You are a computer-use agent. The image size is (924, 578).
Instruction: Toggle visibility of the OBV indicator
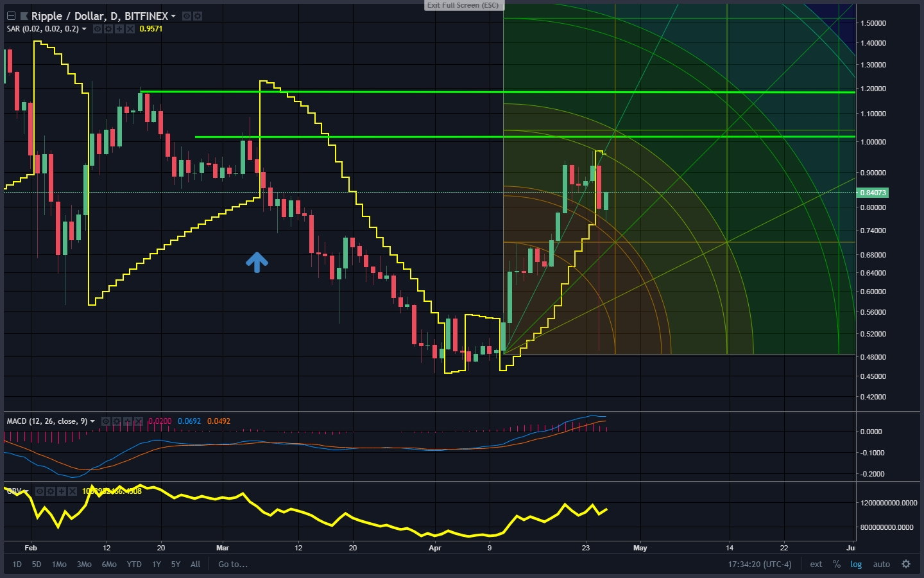[x=40, y=491]
